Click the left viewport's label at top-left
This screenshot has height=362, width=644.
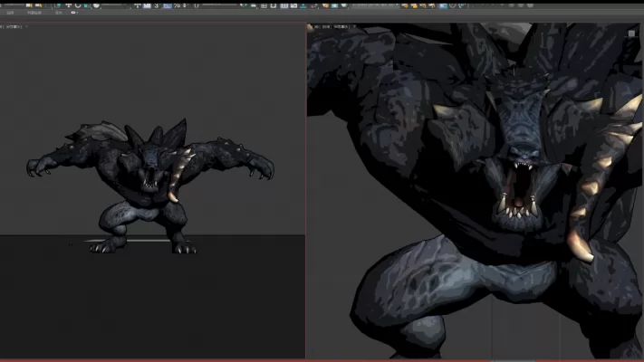[13, 26]
